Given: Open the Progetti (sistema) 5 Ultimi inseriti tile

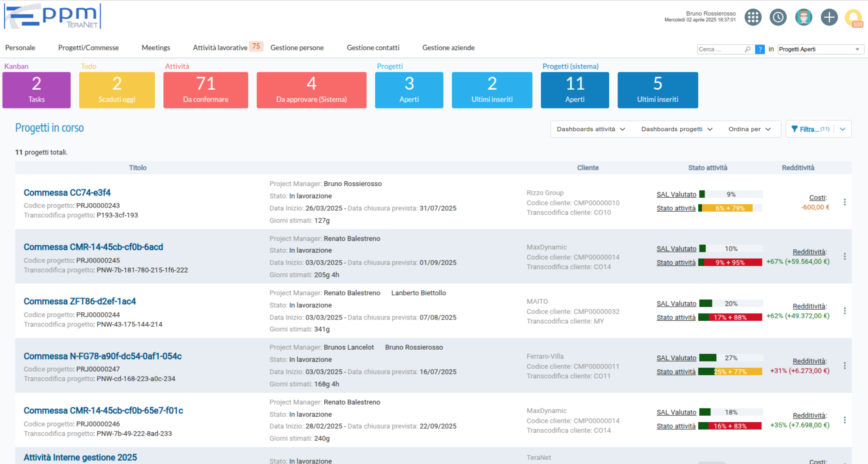Looking at the screenshot, I should click(x=658, y=90).
